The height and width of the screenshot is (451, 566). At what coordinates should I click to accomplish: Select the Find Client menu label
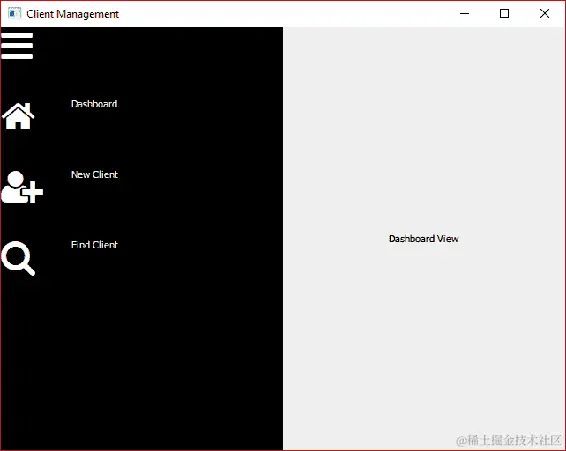(x=94, y=245)
